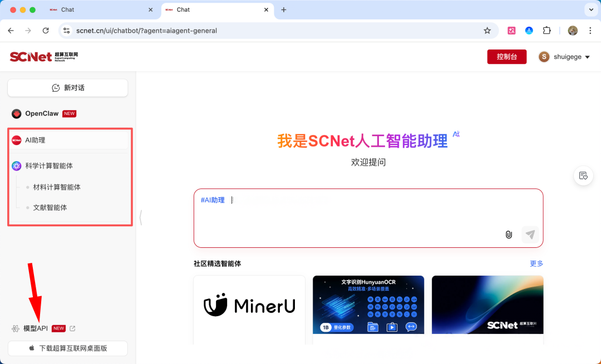
Task: Open the MinerU agent card
Action: pyautogui.click(x=249, y=310)
